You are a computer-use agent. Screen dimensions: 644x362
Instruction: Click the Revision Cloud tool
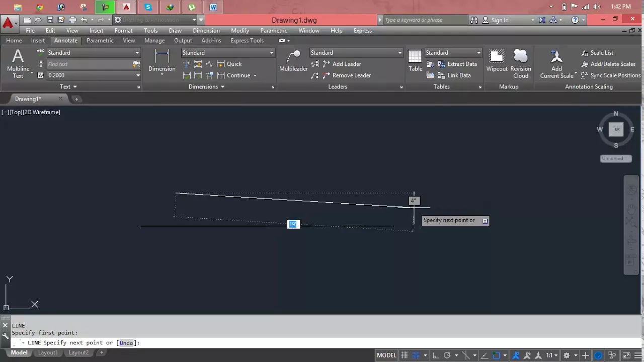521,64
